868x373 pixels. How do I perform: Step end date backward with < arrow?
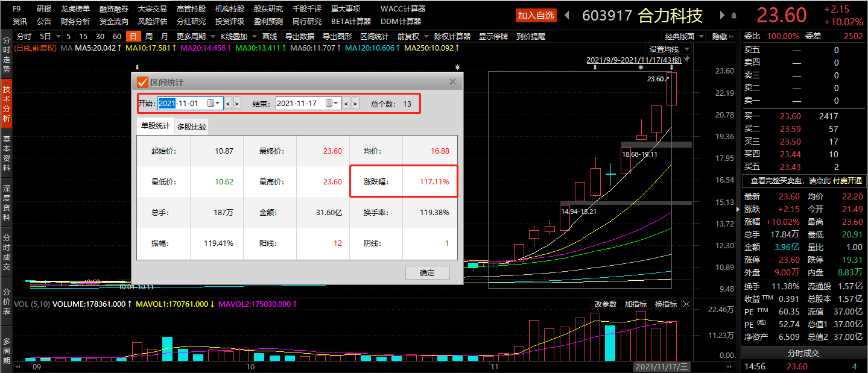(x=346, y=104)
